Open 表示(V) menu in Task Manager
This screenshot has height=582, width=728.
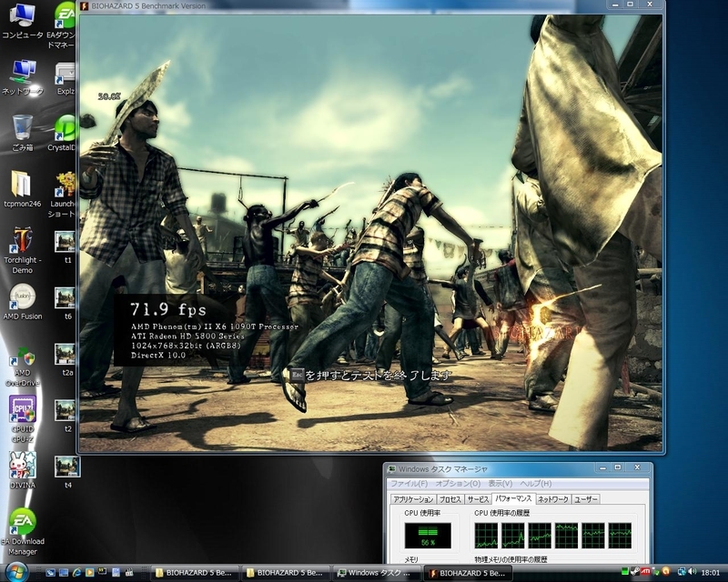coord(500,484)
